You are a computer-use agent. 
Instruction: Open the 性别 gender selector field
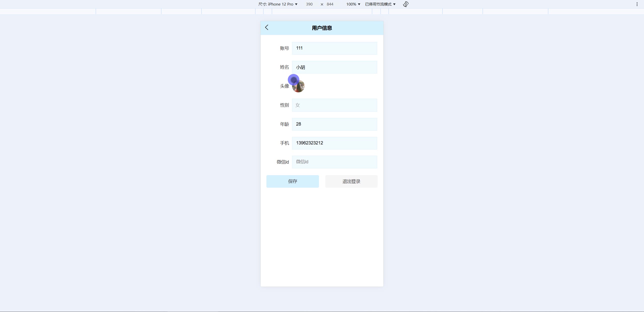[334, 105]
